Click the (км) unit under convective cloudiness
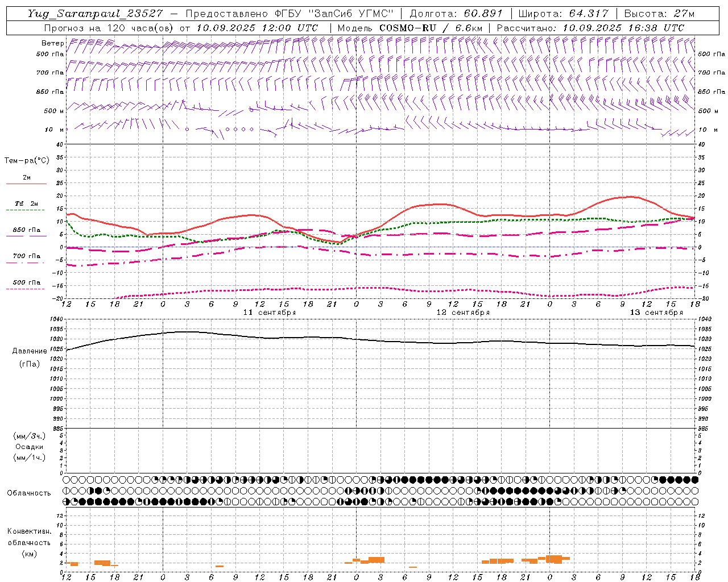Image resolution: width=728 pixels, height=582 pixels. pos(29,554)
